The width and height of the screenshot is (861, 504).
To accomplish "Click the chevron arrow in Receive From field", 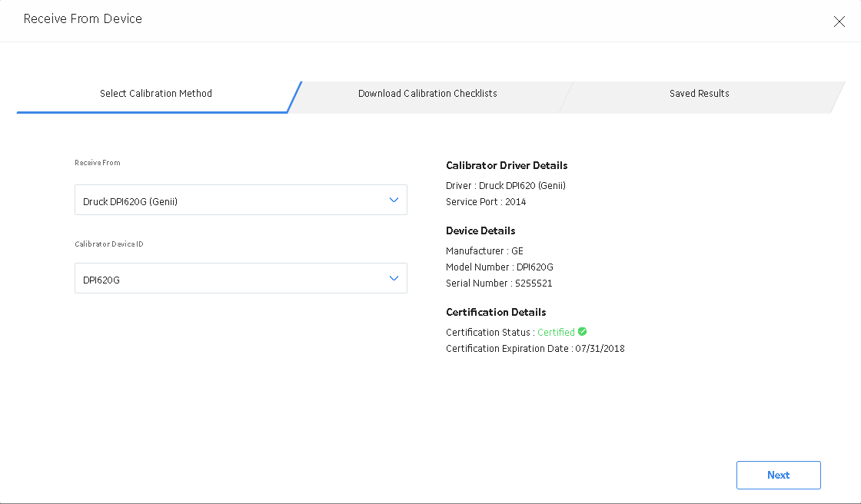I will point(394,200).
